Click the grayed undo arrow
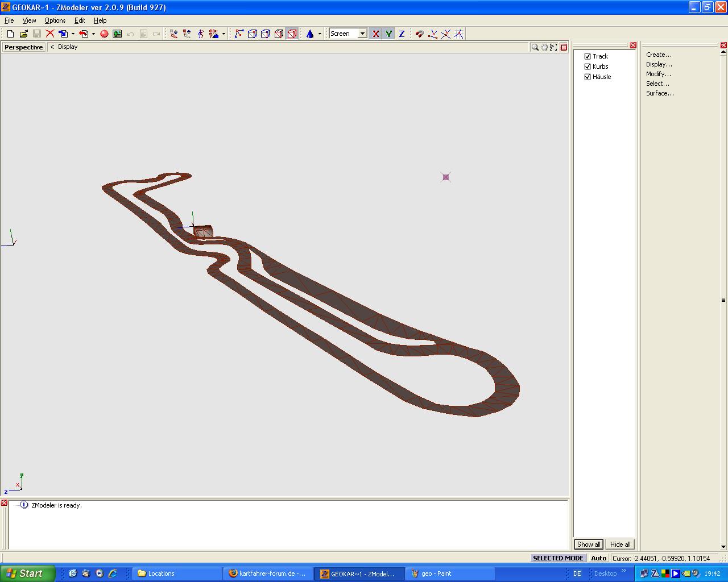 pos(130,34)
